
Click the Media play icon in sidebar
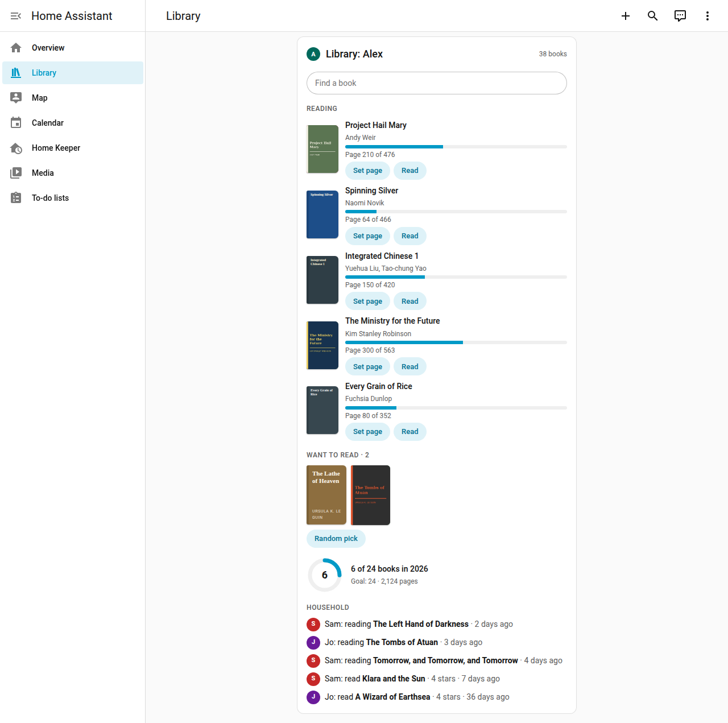16,173
